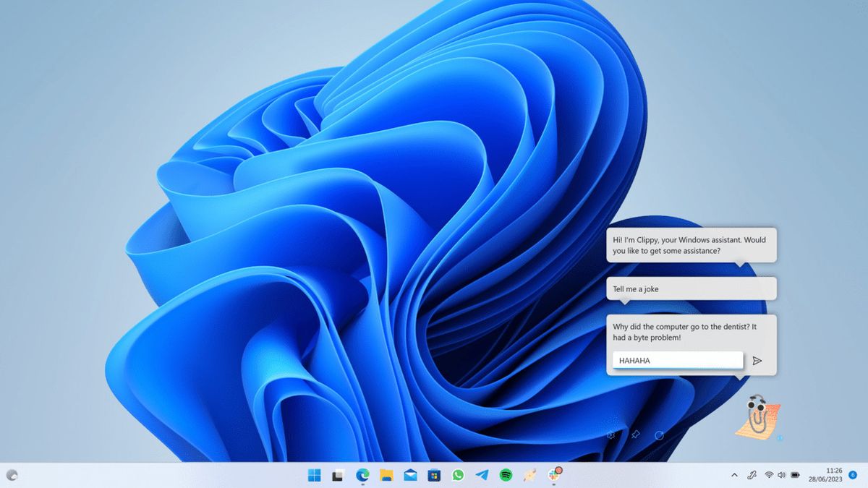Click the Windows Ink pen icon
Image resolution: width=868 pixels, height=488 pixels.
tap(753, 475)
